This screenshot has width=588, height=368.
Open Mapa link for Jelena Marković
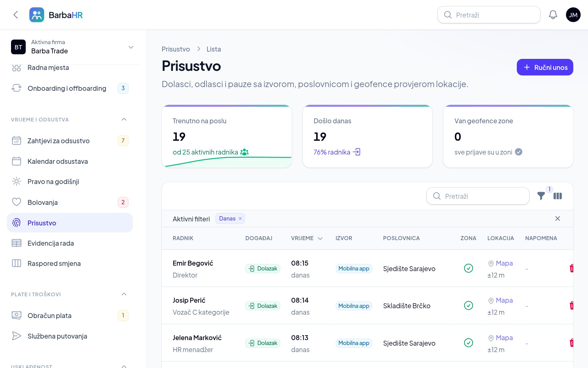pyautogui.click(x=500, y=338)
